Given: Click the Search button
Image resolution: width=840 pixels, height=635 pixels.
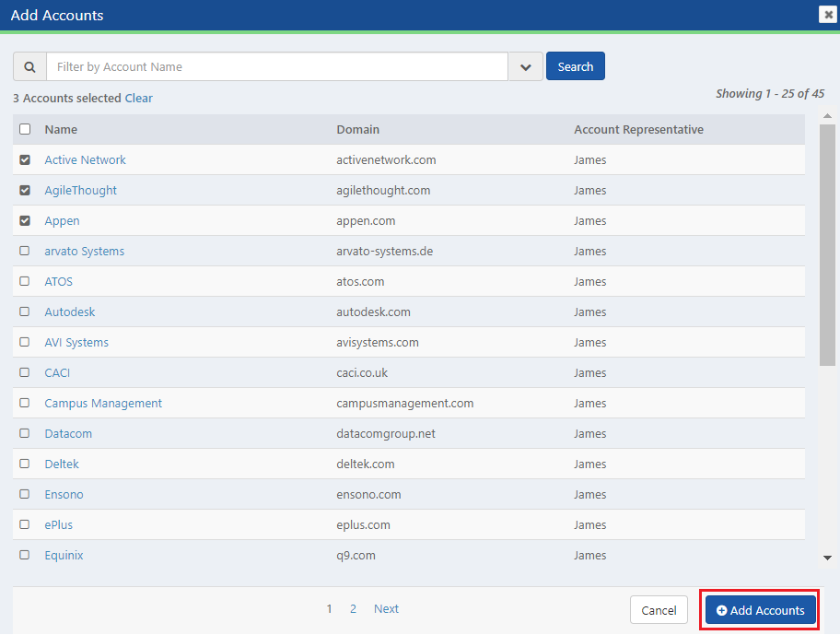Looking at the screenshot, I should point(576,66).
